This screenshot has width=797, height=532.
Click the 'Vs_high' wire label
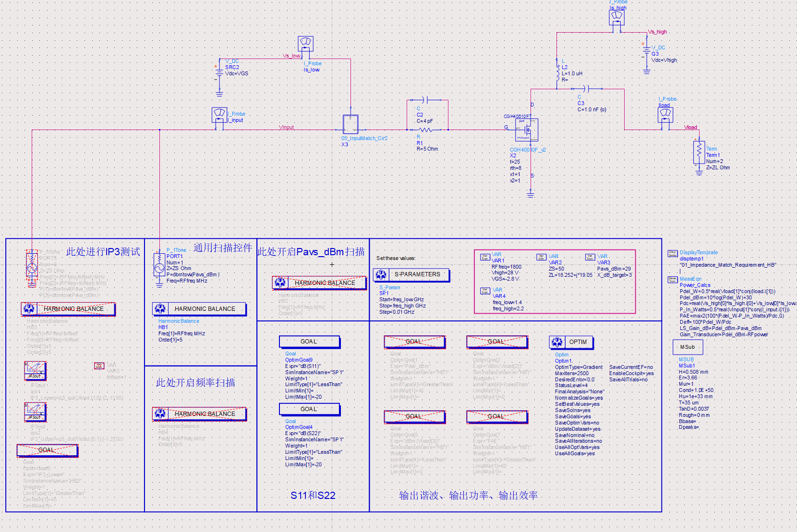click(x=657, y=32)
